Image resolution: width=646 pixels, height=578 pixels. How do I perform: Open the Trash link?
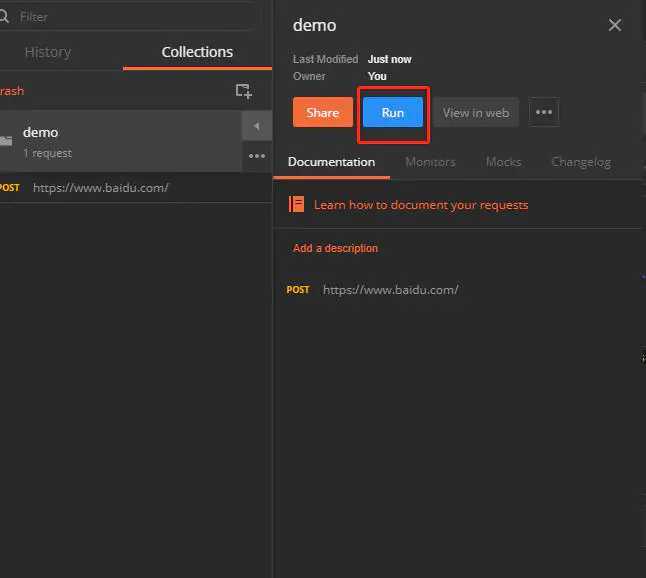12,91
